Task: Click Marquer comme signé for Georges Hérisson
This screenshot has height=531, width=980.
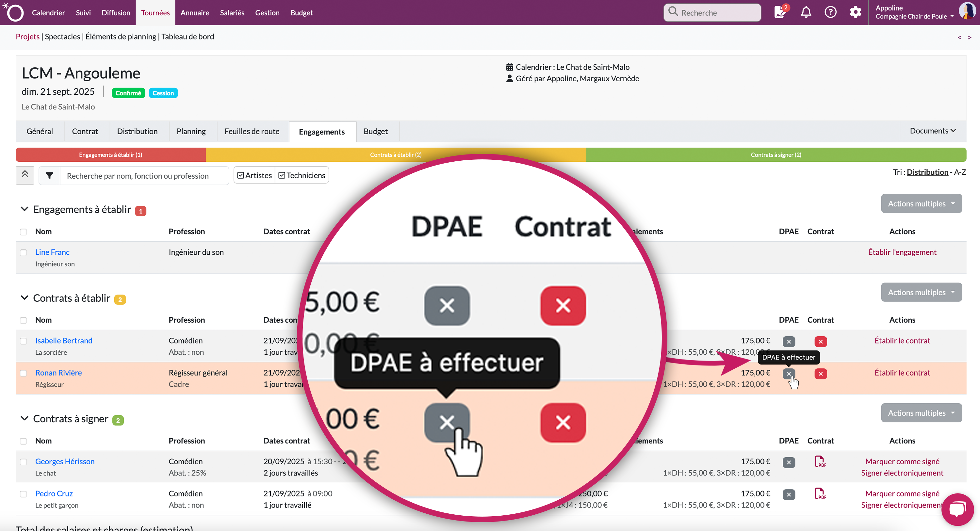Action: pos(902,461)
